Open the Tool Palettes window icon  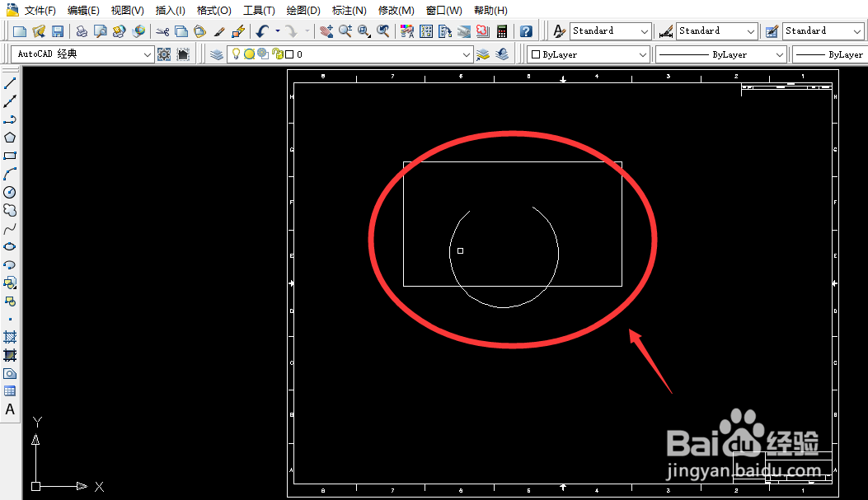point(445,31)
